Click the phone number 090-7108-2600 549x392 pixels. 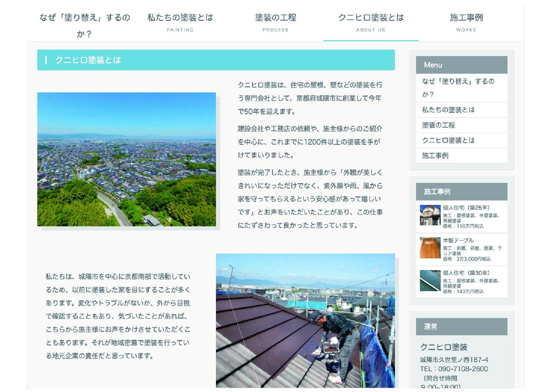[x=463, y=369]
